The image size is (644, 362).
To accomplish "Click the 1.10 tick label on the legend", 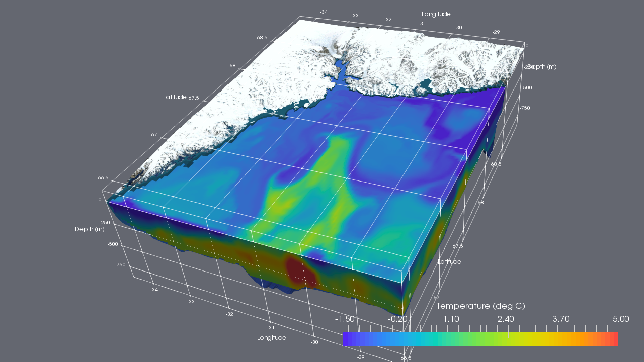I will (x=451, y=319).
